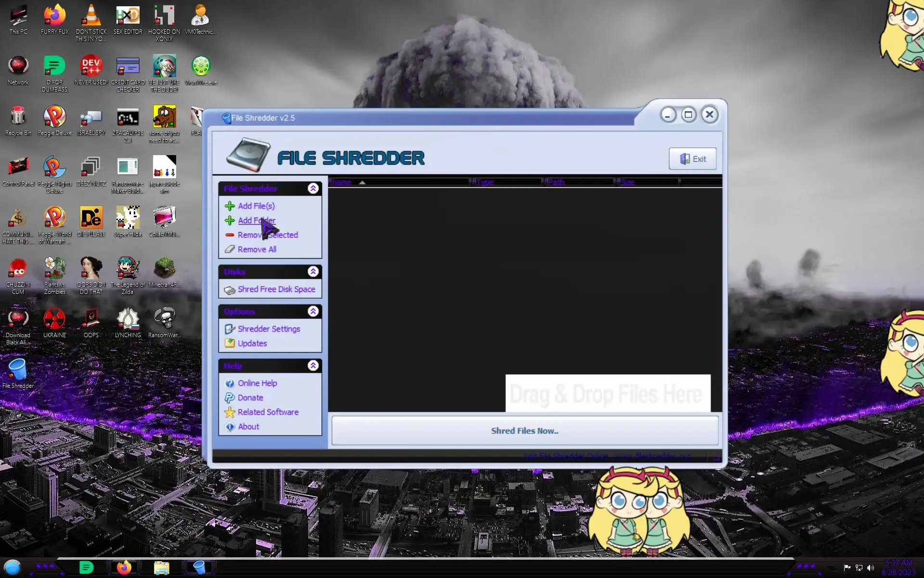924x578 pixels.
Task: Click the star icon for Related Software
Action: tap(230, 412)
